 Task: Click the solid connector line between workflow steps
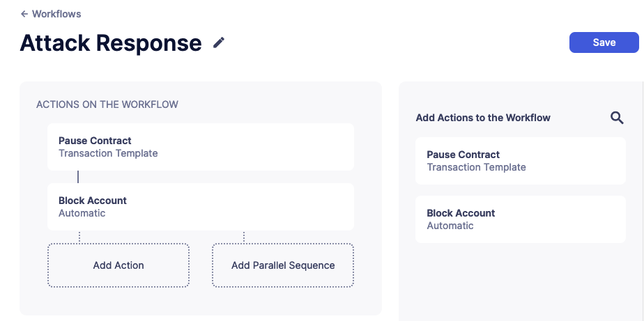(78, 177)
